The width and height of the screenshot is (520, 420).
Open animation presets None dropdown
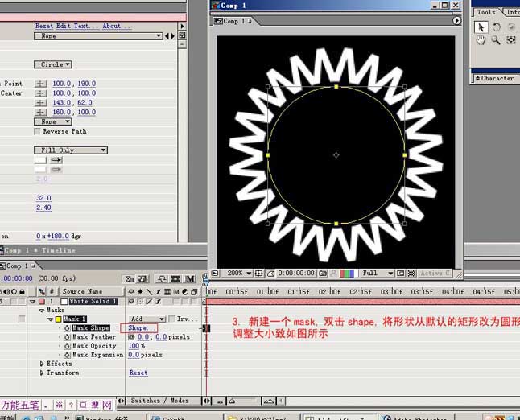(98, 35)
